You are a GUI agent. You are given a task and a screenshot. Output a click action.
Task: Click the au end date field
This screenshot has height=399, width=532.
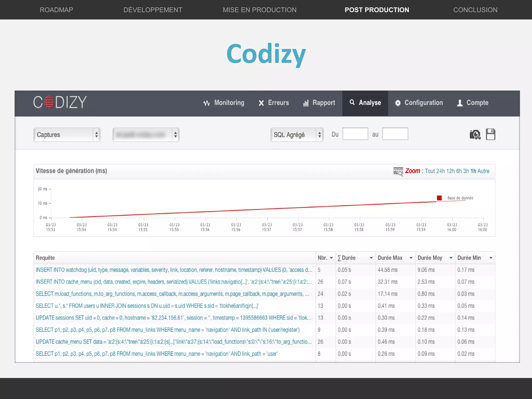pyautogui.click(x=395, y=134)
